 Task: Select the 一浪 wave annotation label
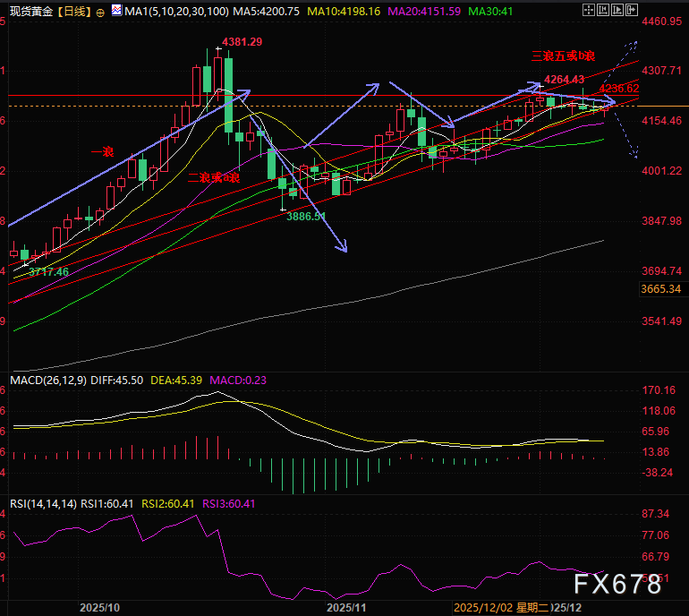tap(102, 153)
